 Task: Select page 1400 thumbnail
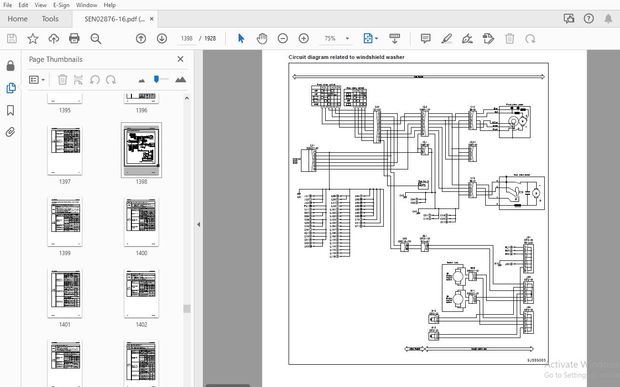(x=141, y=222)
